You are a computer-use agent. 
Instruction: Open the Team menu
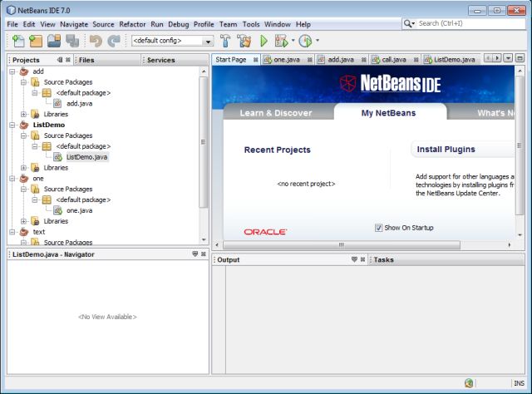click(x=228, y=24)
